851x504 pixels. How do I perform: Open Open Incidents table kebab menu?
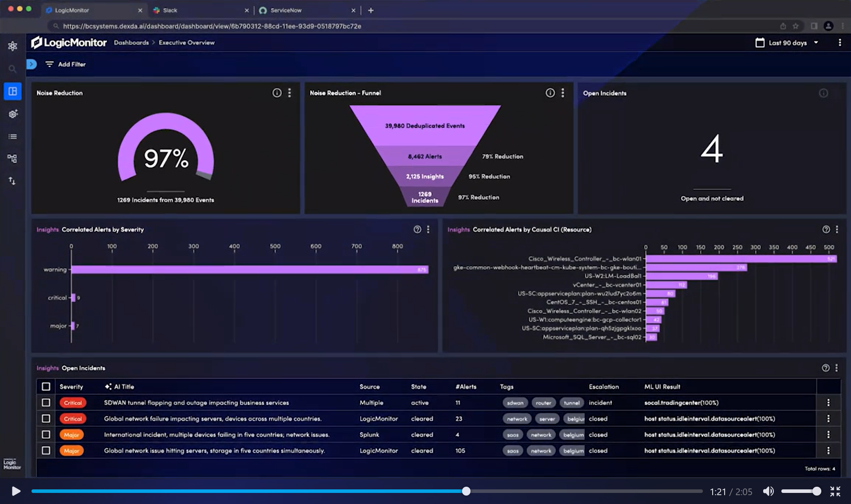coord(836,368)
